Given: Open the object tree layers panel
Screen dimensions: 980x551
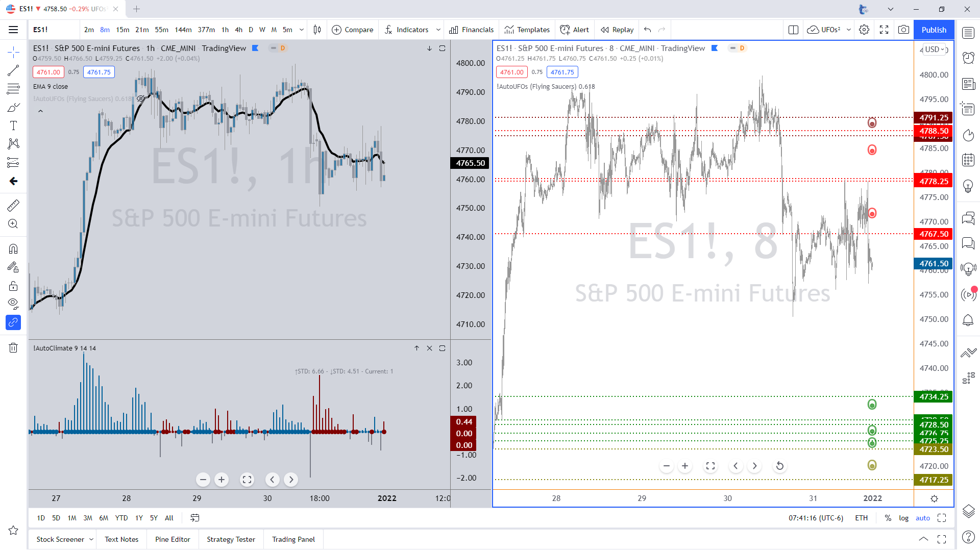Looking at the screenshot, I should pos(968,511).
